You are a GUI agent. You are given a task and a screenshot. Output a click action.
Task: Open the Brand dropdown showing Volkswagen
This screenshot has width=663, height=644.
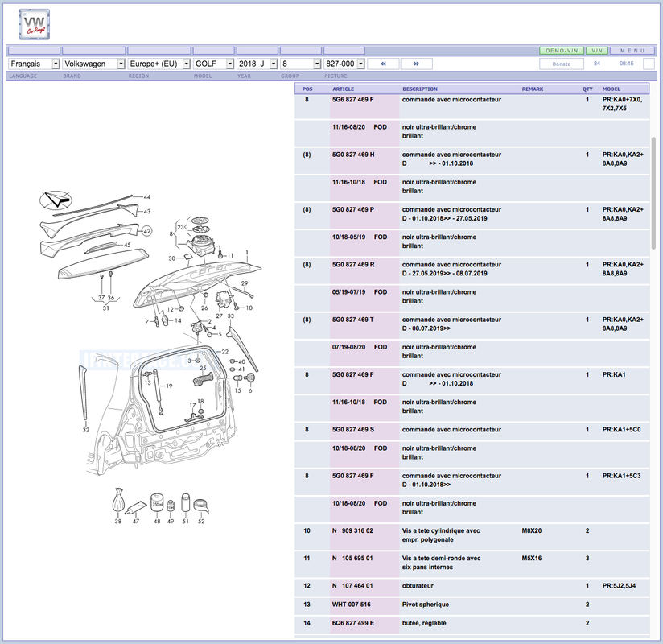(93, 64)
